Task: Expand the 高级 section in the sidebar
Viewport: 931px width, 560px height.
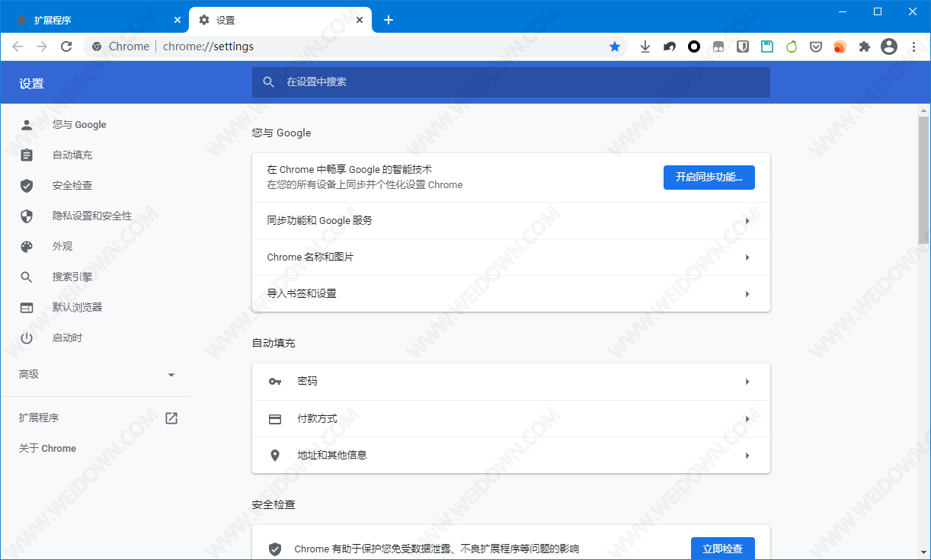Action: (171, 375)
